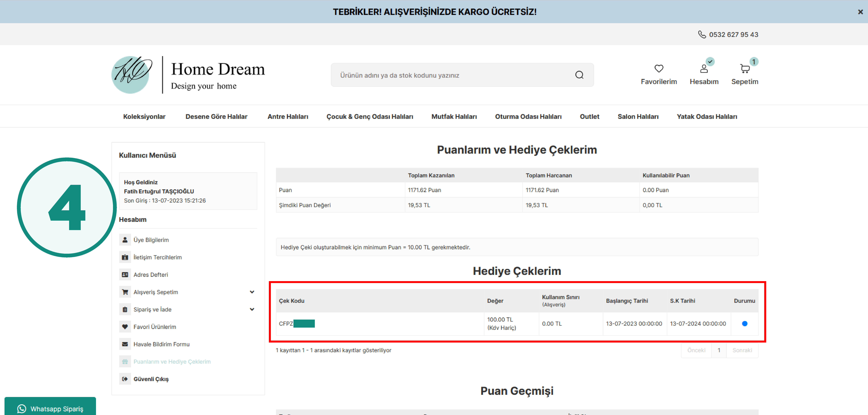
Task: Click the Favori Ürünlerim heart icon
Action: 125,327
